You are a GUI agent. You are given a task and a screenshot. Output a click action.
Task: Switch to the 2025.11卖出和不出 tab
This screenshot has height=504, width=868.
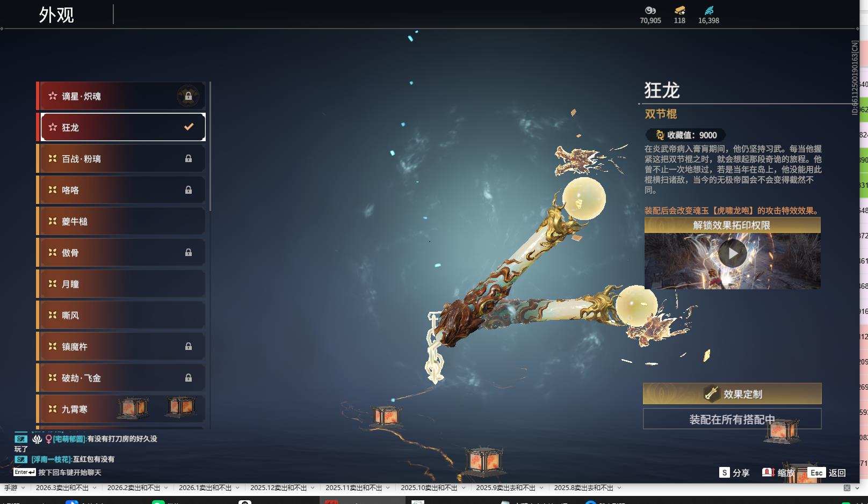[x=355, y=488]
